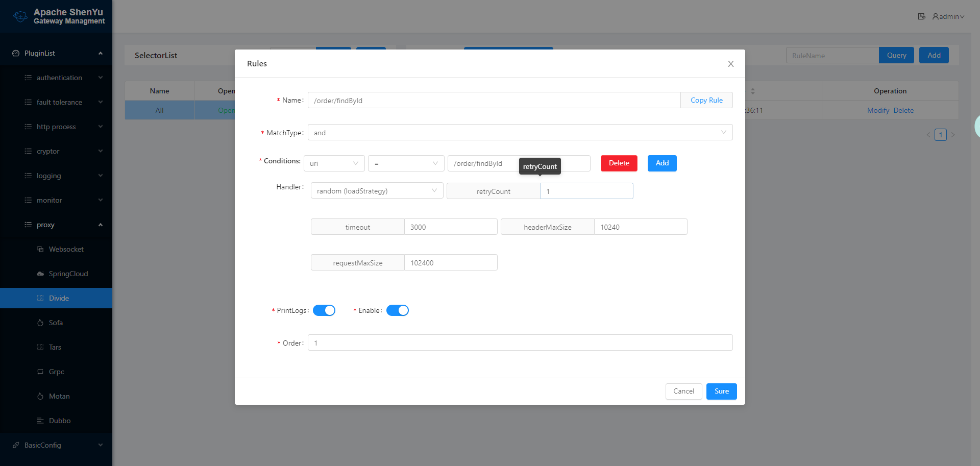Select the Sofa plugin icon
980x466 pixels.
pyautogui.click(x=41, y=323)
